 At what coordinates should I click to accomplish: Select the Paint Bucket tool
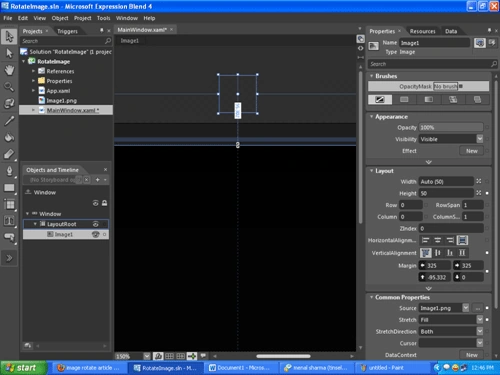click(x=9, y=137)
